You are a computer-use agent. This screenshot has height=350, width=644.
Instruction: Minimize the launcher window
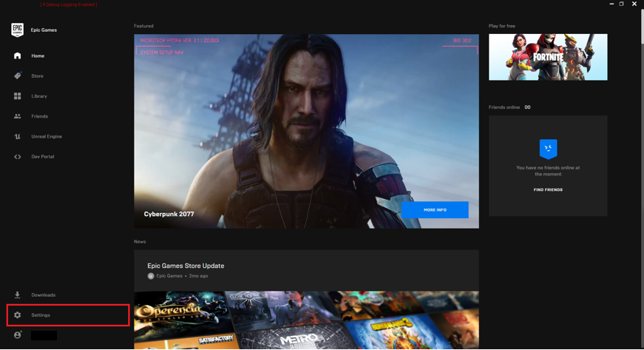point(611,4)
